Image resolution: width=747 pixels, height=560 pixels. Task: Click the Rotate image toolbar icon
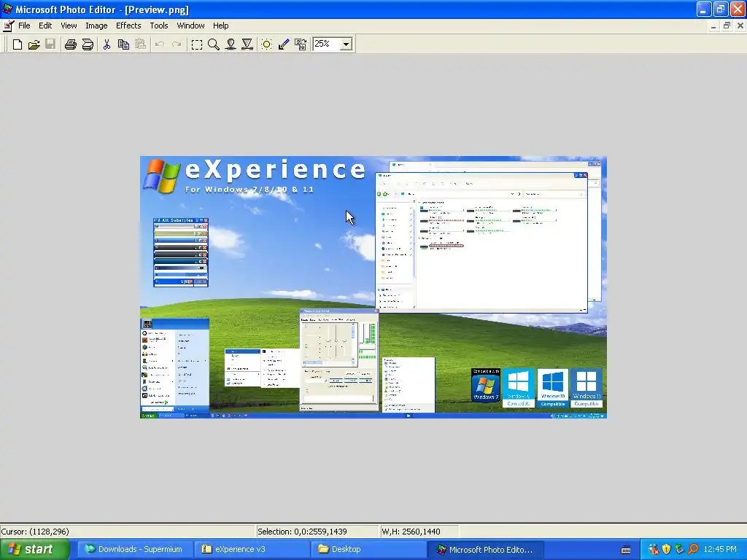pos(300,44)
